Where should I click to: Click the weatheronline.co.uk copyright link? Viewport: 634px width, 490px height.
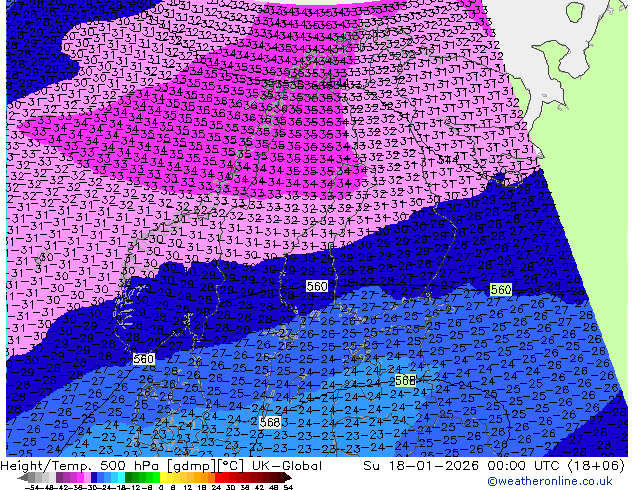pos(550,481)
